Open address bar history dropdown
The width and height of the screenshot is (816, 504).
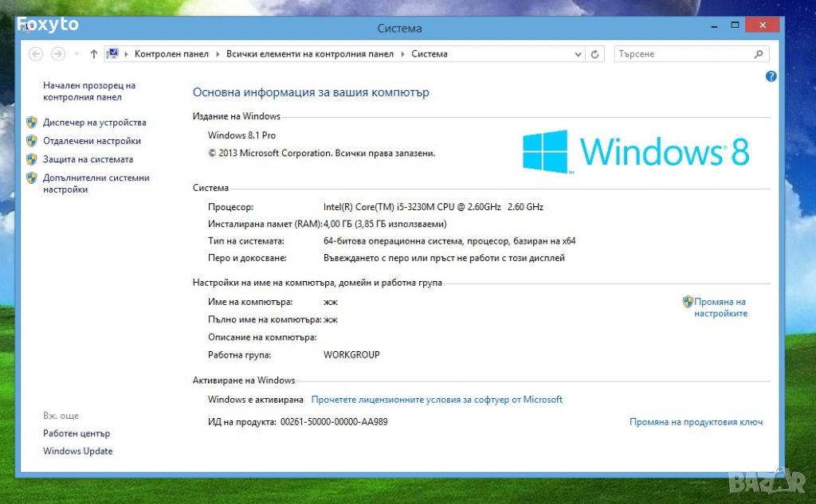[x=578, y=54]
